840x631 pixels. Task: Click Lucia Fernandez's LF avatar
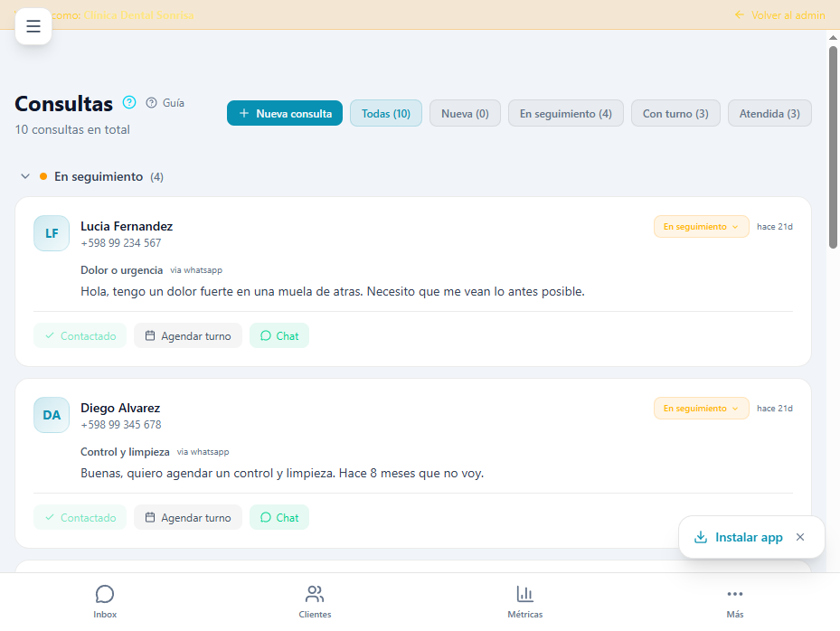52,233
